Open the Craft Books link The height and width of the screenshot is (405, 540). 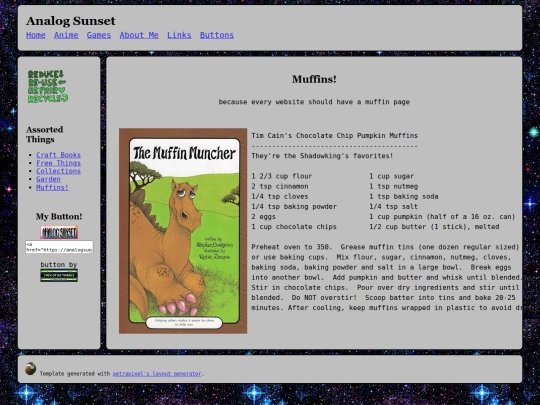coord(59,155)
